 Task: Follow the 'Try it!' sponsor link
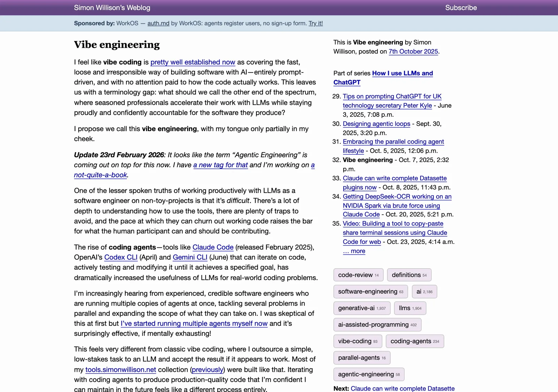point(316,23)
